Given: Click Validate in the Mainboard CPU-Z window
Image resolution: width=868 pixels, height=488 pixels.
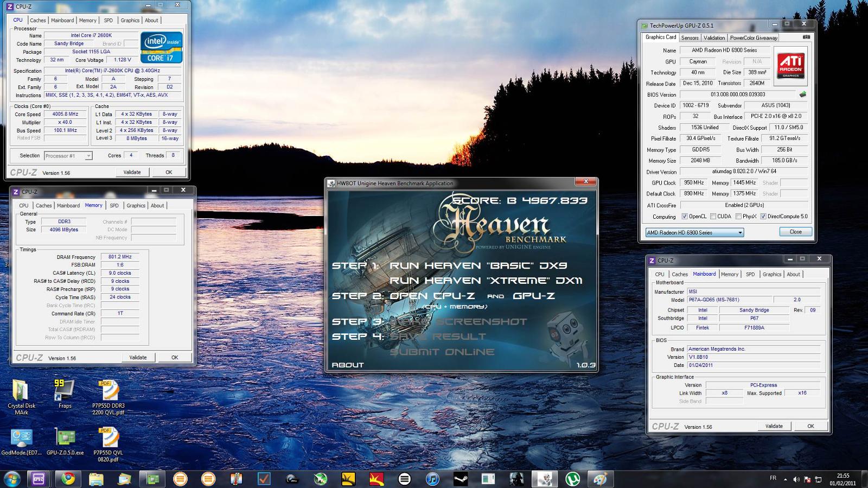Looking at the screenshot, I should pos(774,426).
